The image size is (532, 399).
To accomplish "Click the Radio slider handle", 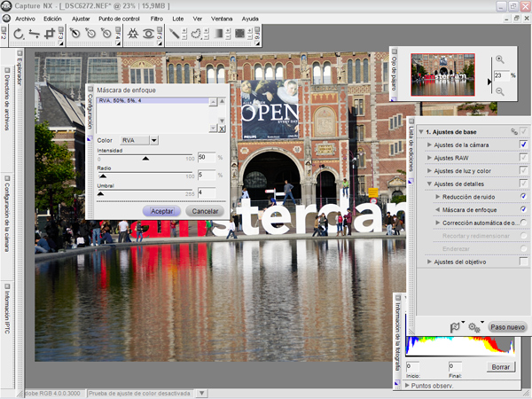I will (x=103, y=176).
